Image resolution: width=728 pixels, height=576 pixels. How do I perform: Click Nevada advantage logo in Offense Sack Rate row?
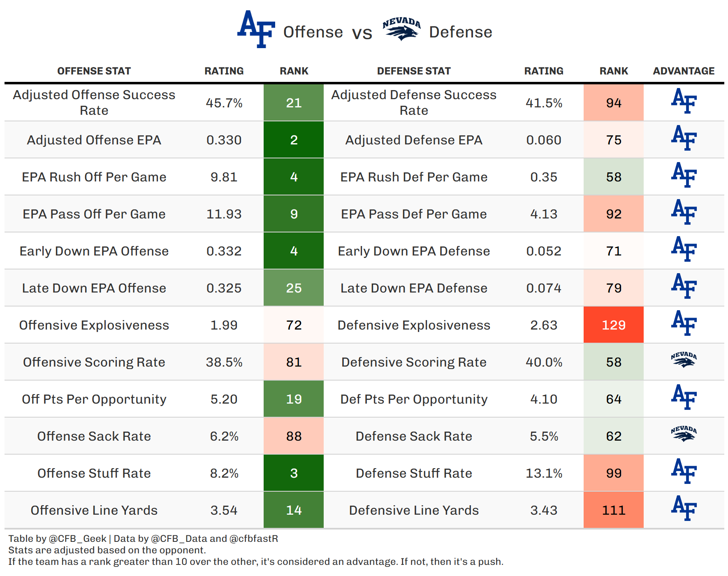coord(684,434)
